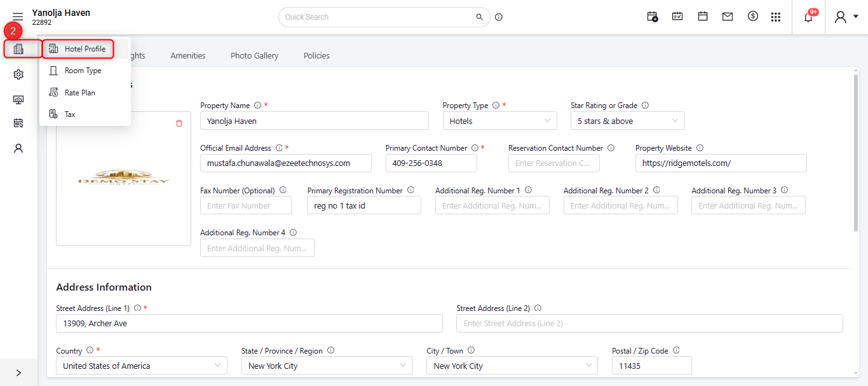Click the Property Name input field
Viewport: 868px width, 386px height.
315,121
